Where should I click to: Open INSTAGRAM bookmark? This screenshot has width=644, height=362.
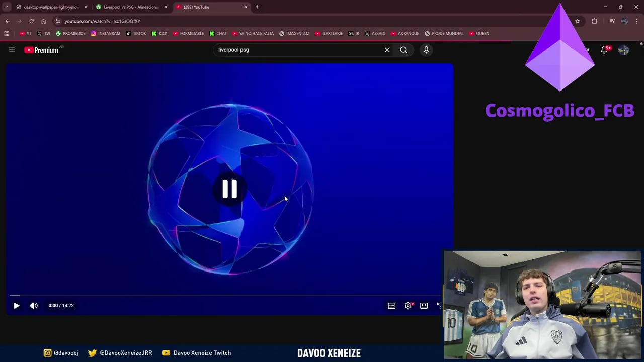coord(106,33)
